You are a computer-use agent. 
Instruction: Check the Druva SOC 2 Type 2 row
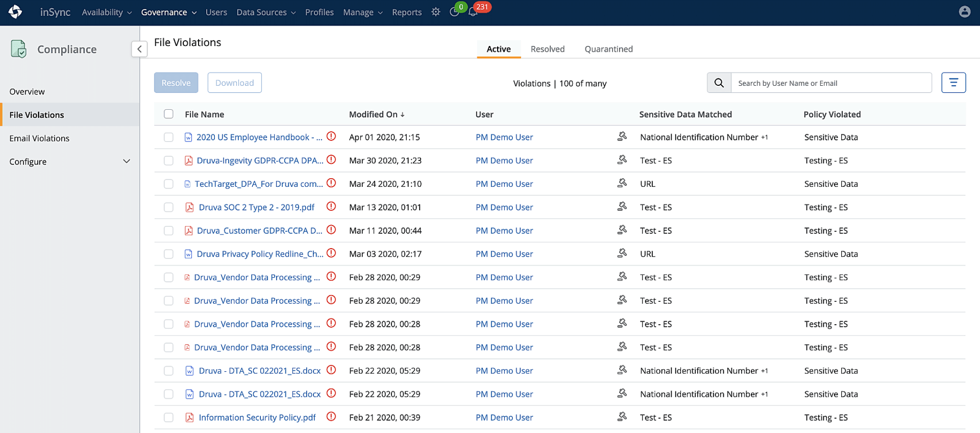(x=168, y=207)
